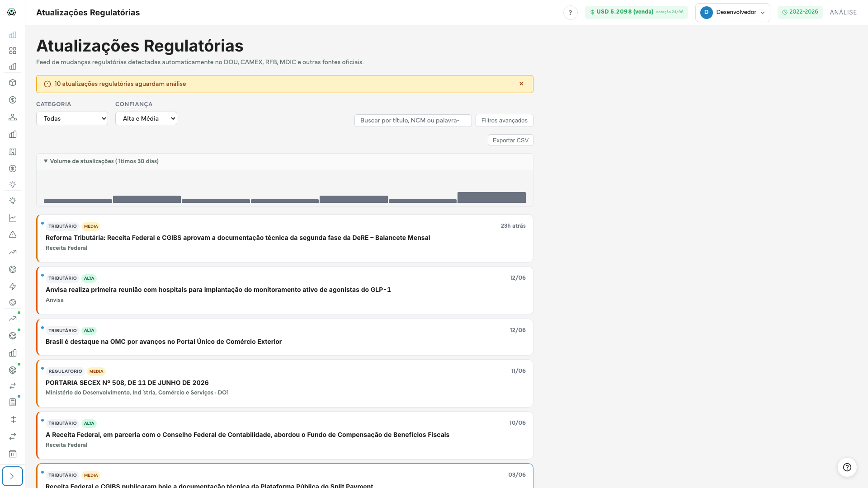Dismiss the 10 atualizações alert banner

coord(521,84)
